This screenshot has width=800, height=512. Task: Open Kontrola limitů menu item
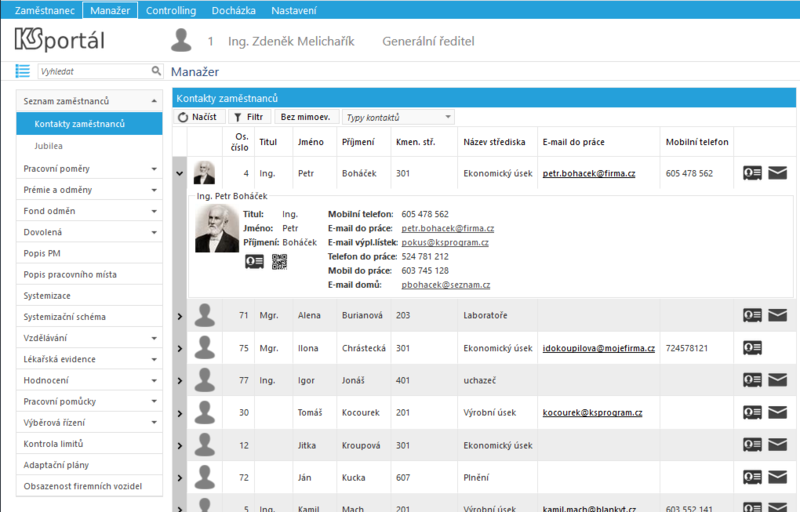(89, 444)
